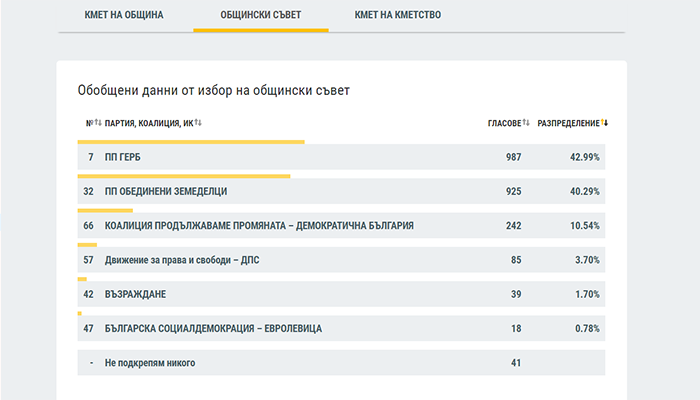
Task: Click the ПП ГЕРБ yellow vote bar
Action: [191, 142]
